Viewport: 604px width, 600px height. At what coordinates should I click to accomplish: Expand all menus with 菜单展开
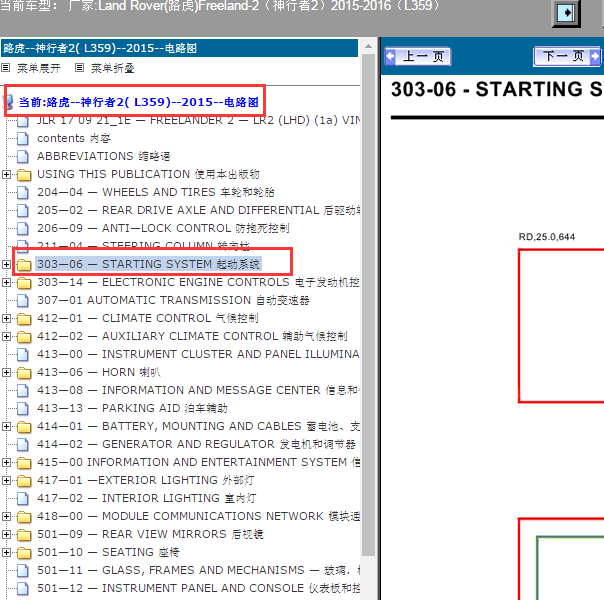tap(39, 68)
